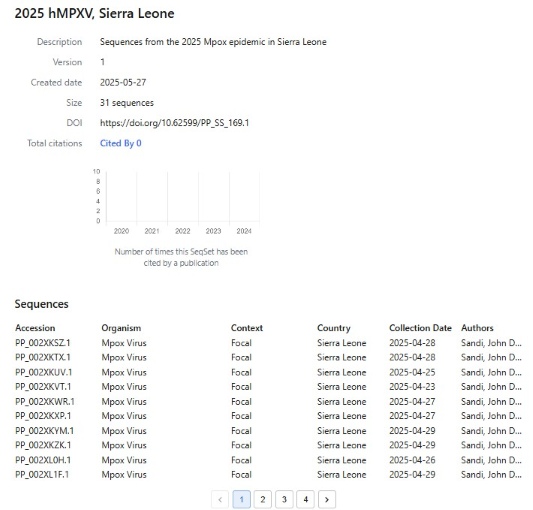The width and height of the screenshot is (533, 510).
Task: Click the DOI link 10.62599/PP_SS_169.1
Action: click(174, 123)
